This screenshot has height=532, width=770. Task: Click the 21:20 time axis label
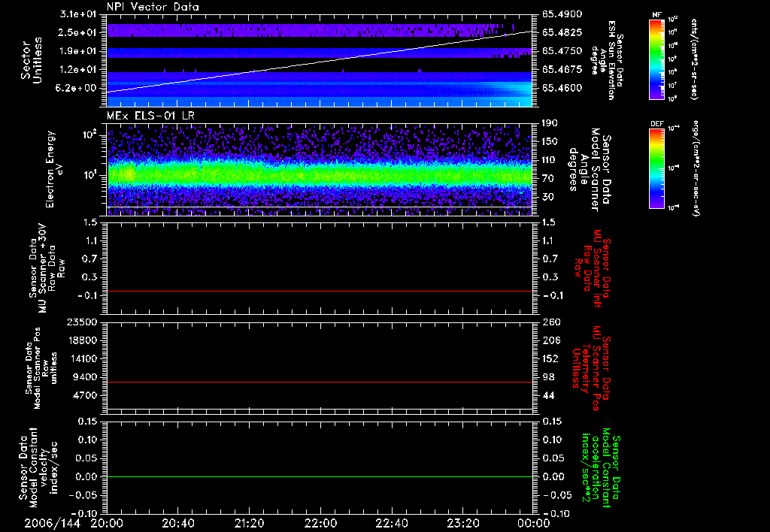(249, 522)
